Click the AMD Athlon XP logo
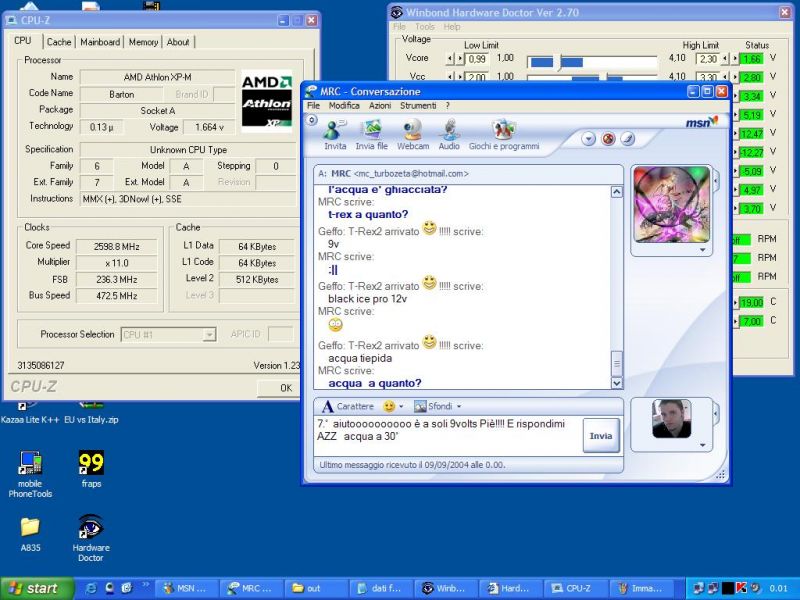800x600 pixels. tap(266, 101)
